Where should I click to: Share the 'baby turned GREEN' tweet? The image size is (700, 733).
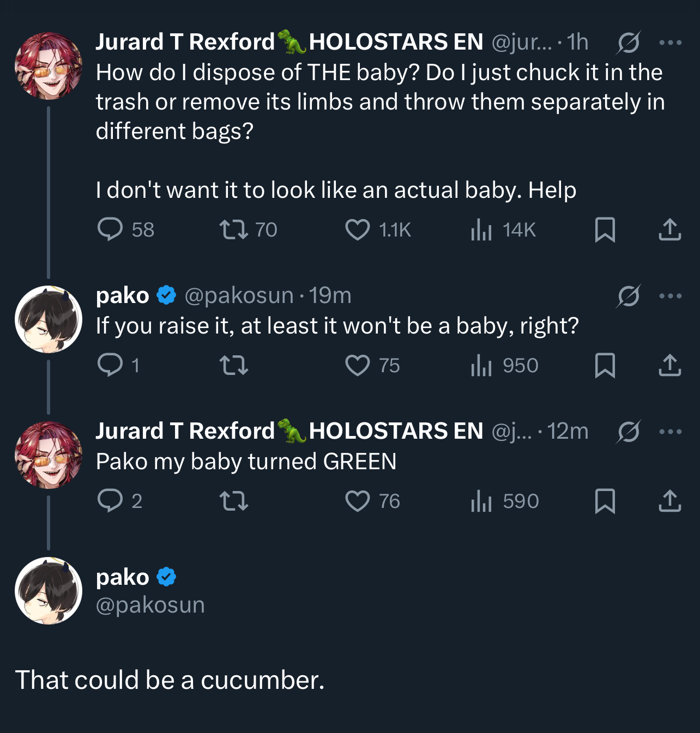tap(669, 500)
